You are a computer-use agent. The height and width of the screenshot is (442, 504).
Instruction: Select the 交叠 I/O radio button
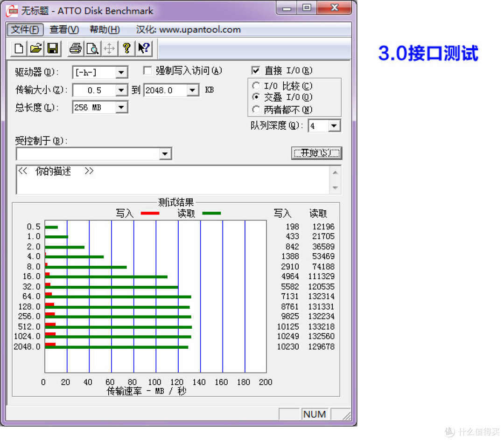point(256,97)
